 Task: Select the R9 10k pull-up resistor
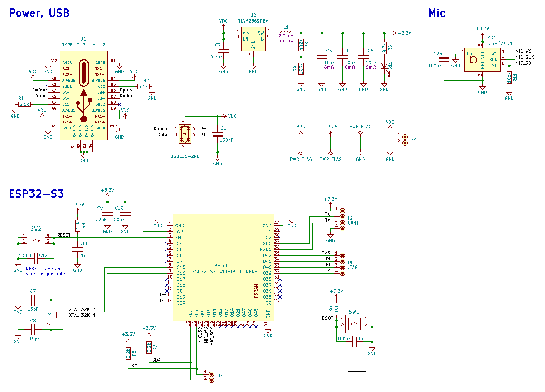pyautogui.click(x=78, y=226)
